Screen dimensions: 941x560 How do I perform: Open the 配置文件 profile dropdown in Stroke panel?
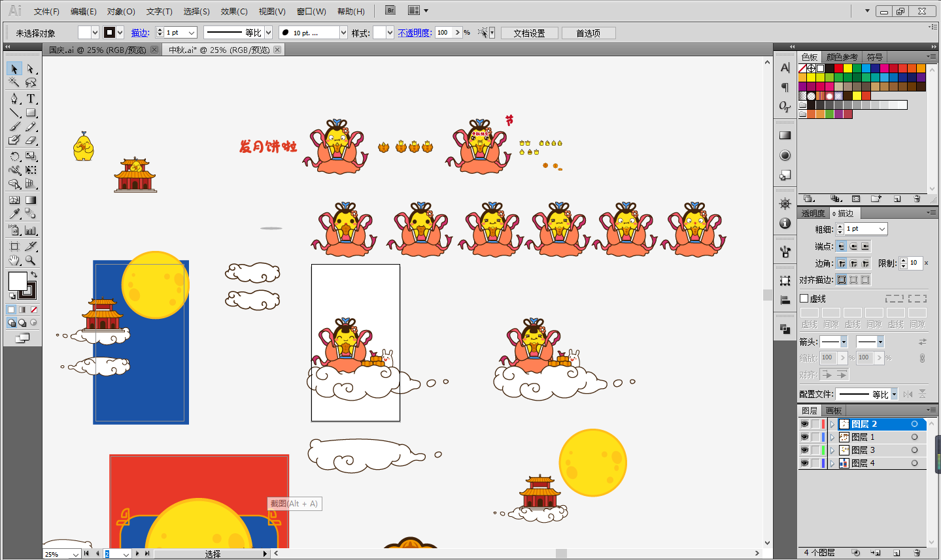tap(894, 394)
